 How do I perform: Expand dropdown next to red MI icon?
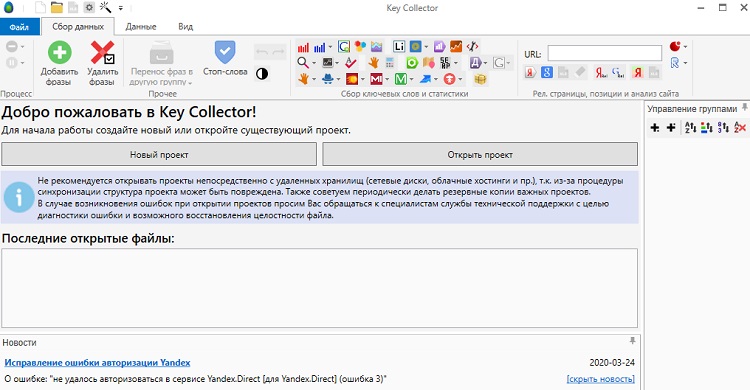click(x=387, y=79)
